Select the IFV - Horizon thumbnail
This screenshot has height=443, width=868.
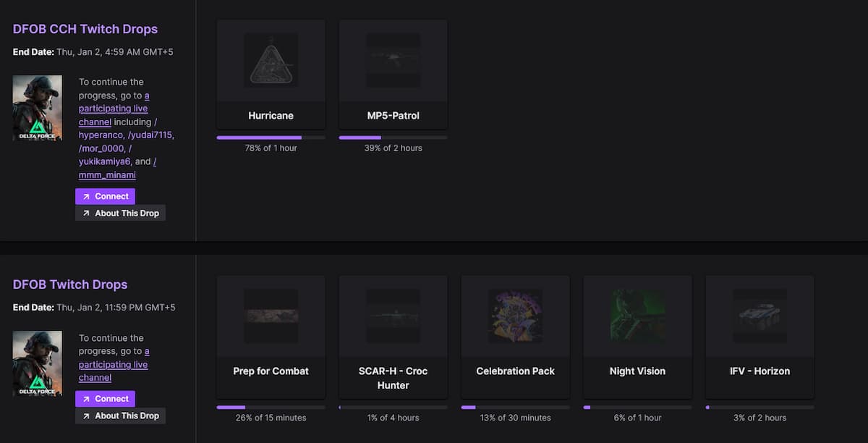coord(759,316)
